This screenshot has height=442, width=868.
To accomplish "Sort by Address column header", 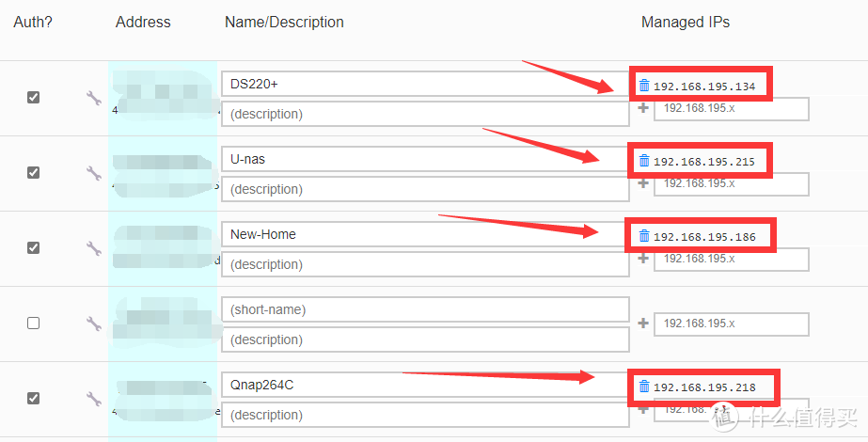I will pyautogui.click(x=143, y=22).
